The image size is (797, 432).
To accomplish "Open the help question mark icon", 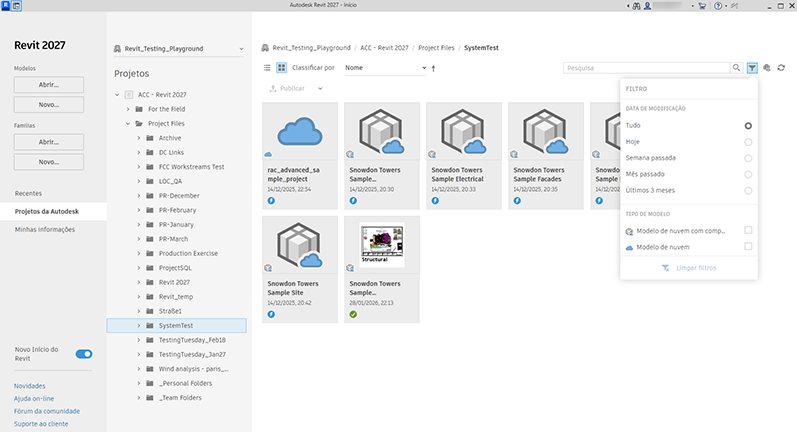I will coord(718,6).
